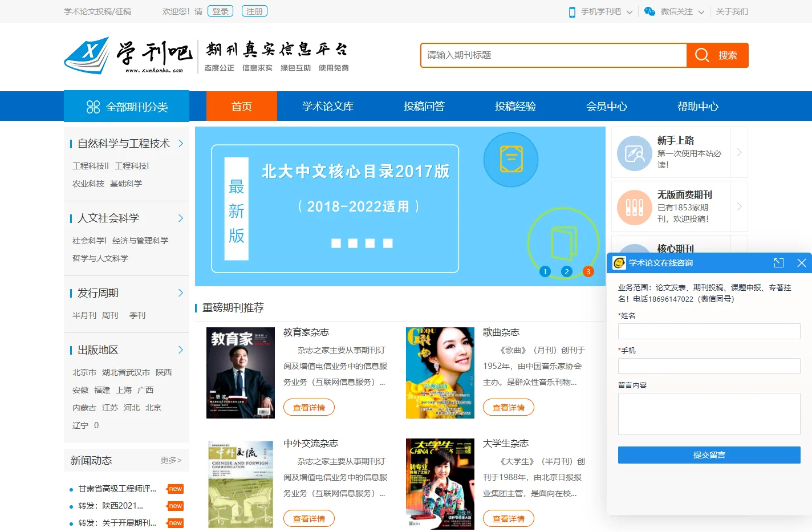The height and width of the screenshot is (532, 812).
Task: Expand 出版地区 category arrow
Action: [x=181, y=350]
